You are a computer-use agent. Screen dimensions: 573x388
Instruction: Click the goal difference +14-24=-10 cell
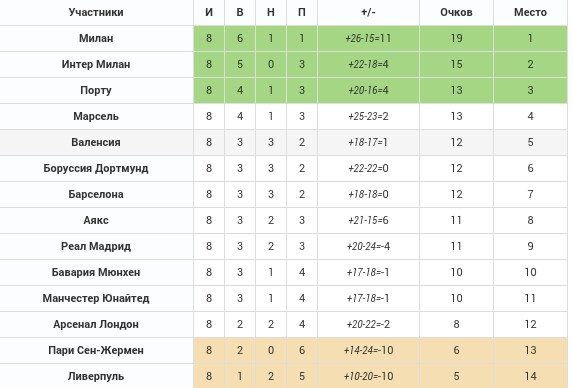coord(368,350)
